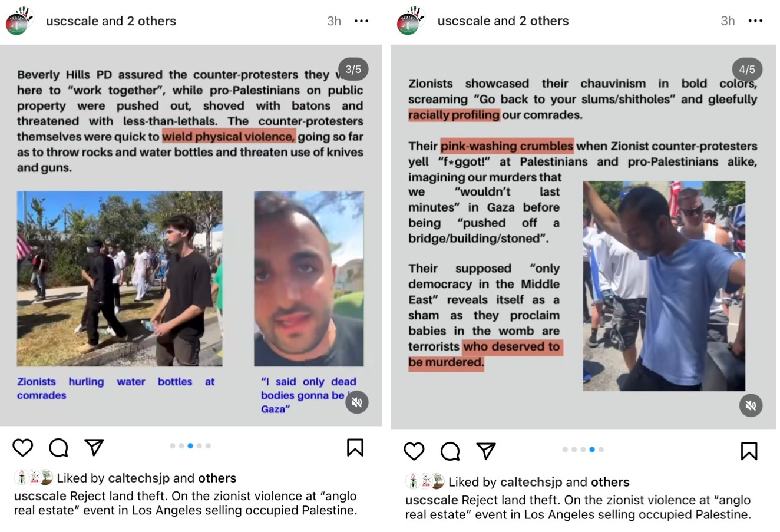
Task: Like the right post with heart icon
Action: coord(414,451)
